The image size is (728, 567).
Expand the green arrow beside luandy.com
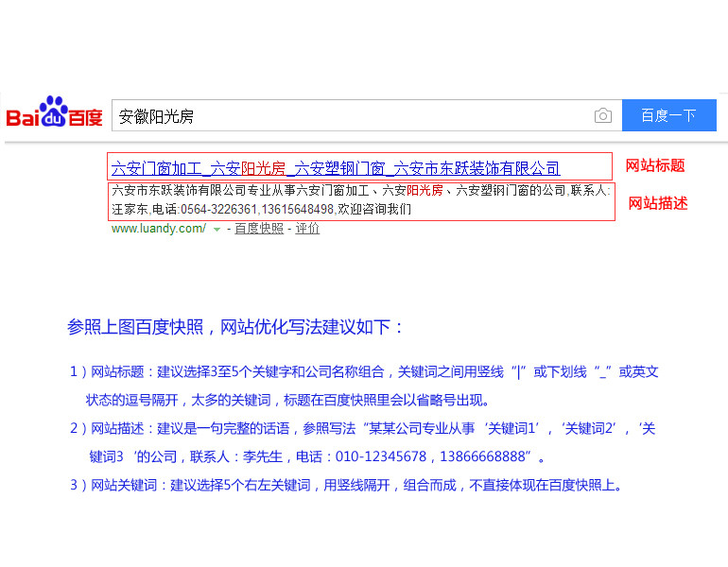[217, 230]
